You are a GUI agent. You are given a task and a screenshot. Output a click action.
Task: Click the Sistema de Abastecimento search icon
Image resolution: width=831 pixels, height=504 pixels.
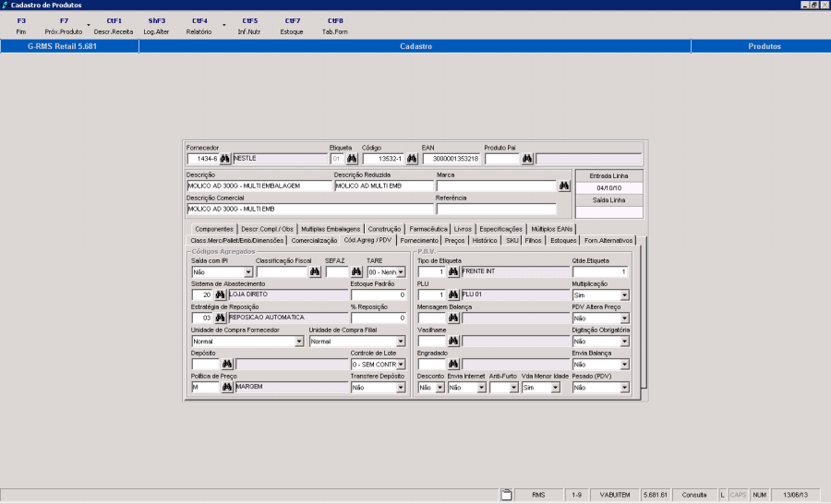(221, 294)
